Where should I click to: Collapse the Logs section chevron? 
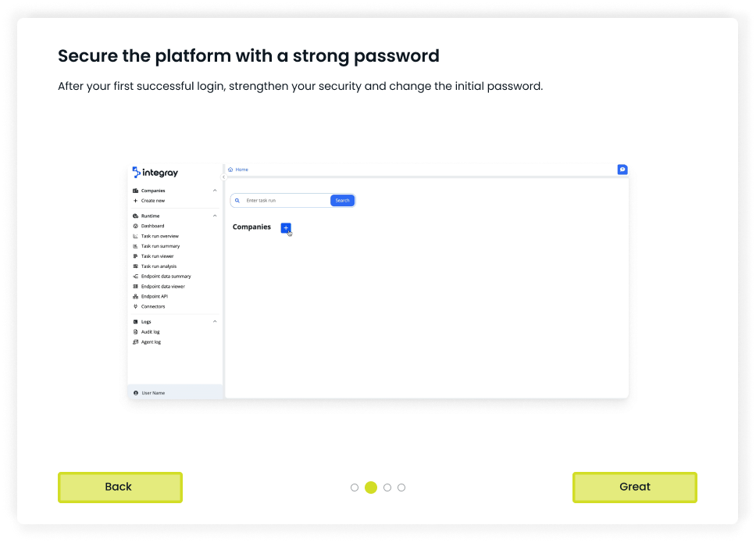(215, 322)
